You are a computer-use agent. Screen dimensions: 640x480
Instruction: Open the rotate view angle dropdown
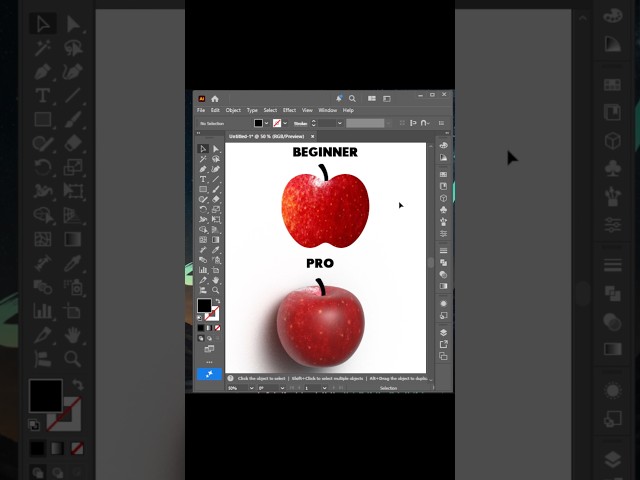(x=282, y=388)
